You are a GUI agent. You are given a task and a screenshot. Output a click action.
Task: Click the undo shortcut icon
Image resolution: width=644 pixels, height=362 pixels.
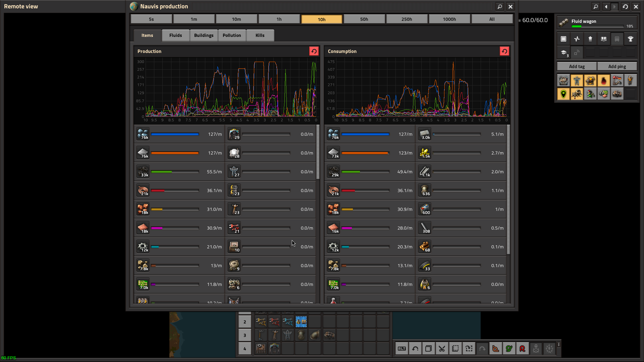point(415,349)
